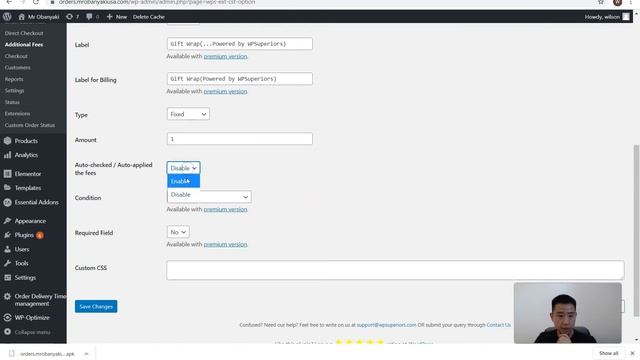Open the Appearance brush icon

7,221
